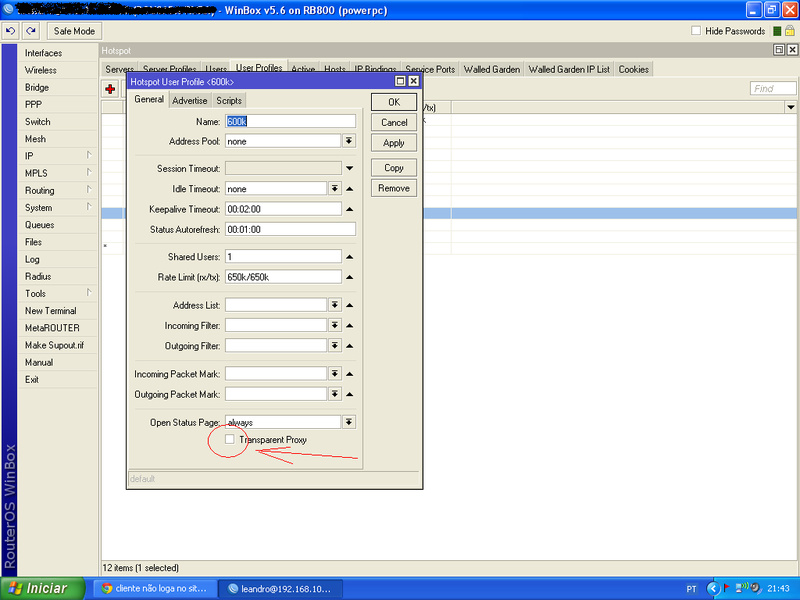This screenshot has width=800, height=600.
Task: Open the Walled Garden tab
Action: 492,69
